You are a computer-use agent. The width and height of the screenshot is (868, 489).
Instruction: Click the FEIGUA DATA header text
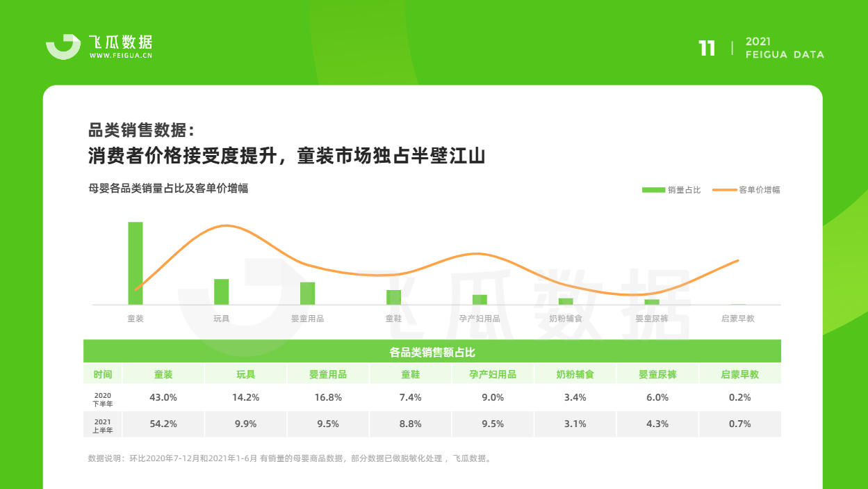785,54
